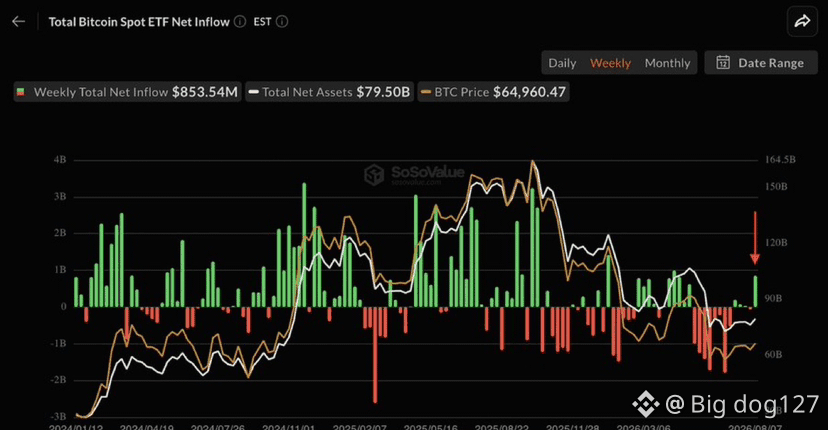Toggle Weekly Total Net Inflow series
The image size is (828, 430).
[127, 92]
